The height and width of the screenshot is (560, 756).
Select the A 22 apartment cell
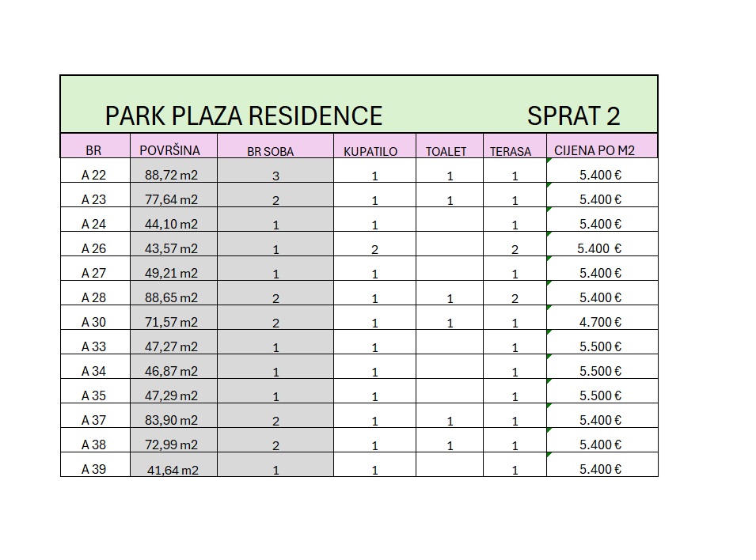(93, 175)
